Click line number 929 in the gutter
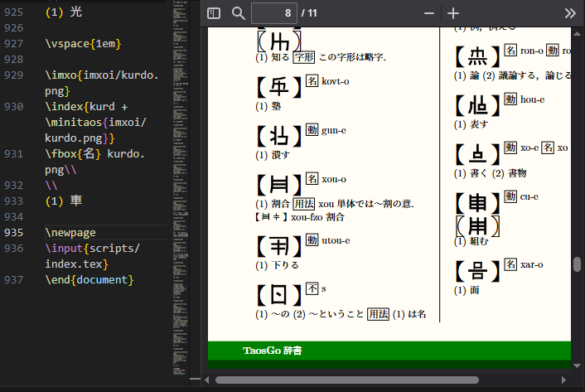The height and width of the screenshot is (392, 585). click(13, 75)
